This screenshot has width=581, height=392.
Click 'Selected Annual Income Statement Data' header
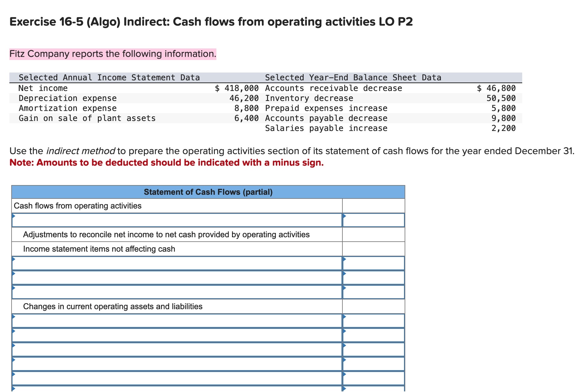(109, 78)
